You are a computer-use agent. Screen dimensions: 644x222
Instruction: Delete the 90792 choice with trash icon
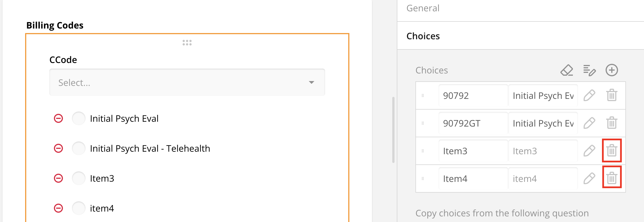[x=612, y=95]
